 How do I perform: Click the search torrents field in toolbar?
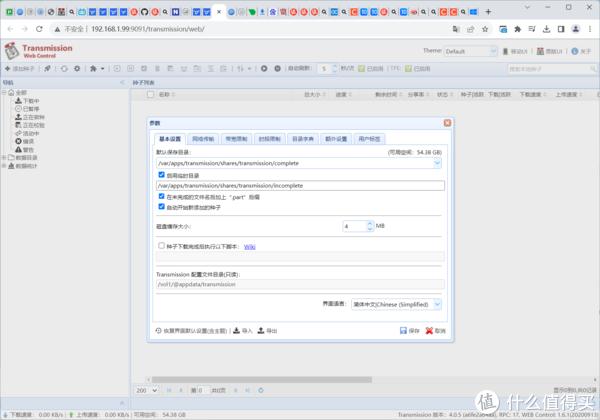(x=551, y=69)
